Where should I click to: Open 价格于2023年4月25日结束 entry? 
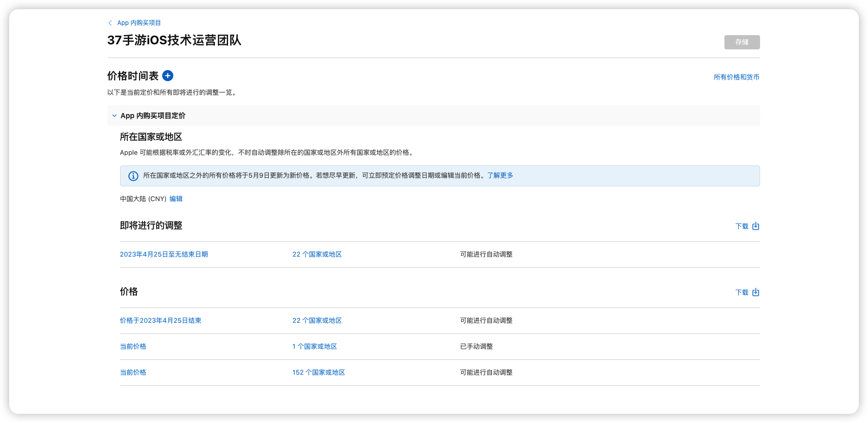click(x=160, y=321)
